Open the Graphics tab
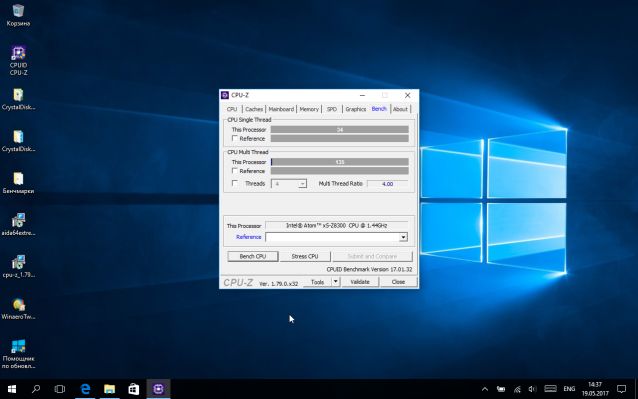This screenshot has width=638, height=399. click(x=356, y=109)
